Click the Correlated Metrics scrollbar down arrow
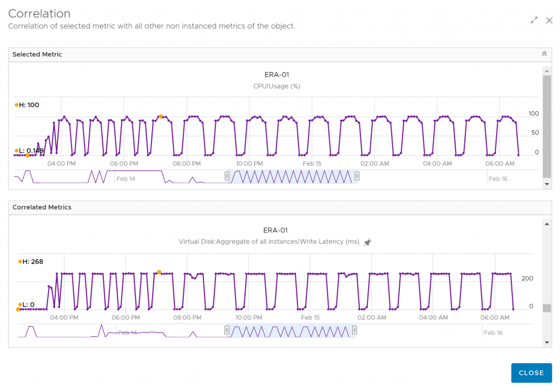This screenshot has width=560, height=392. 547,342
